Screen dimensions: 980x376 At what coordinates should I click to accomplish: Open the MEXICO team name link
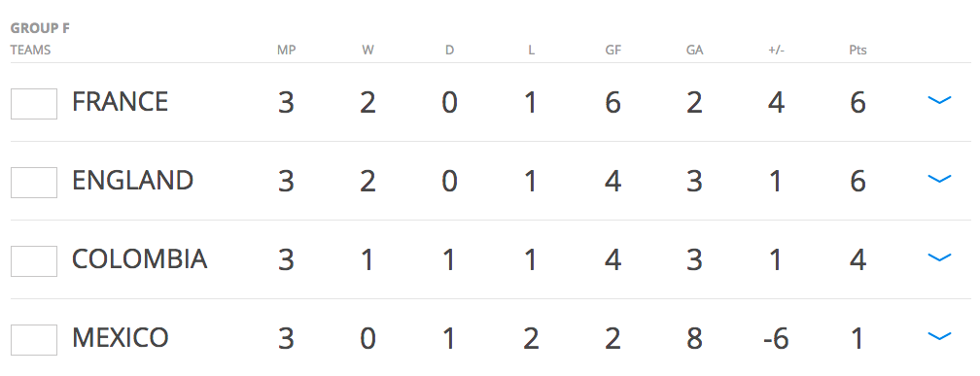point(120,338)
